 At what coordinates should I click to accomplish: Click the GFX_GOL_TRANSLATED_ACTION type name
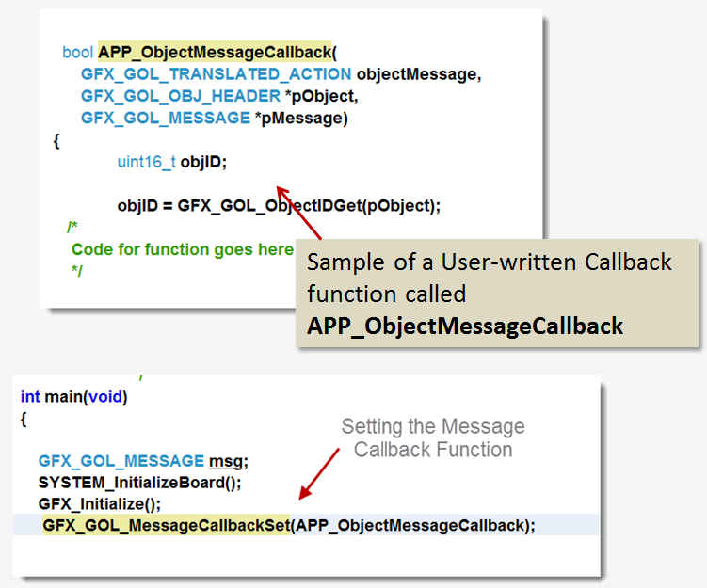pos(217,74)
